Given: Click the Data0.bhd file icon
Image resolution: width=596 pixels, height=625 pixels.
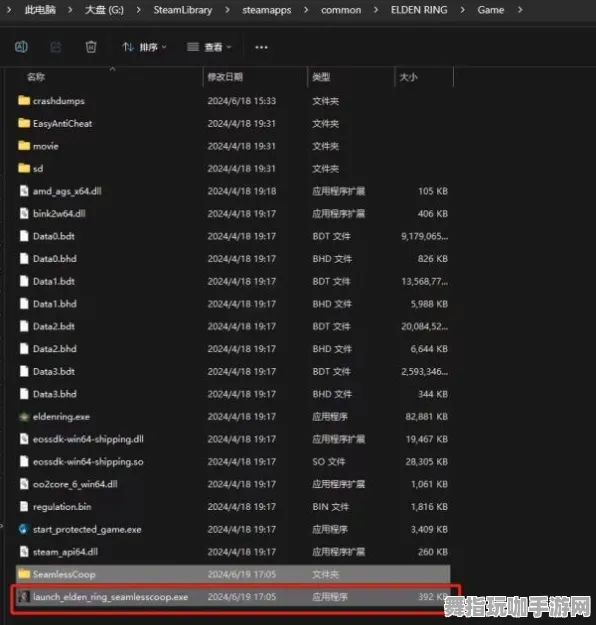Looking at the screenshot, I should tap(24, 258).
